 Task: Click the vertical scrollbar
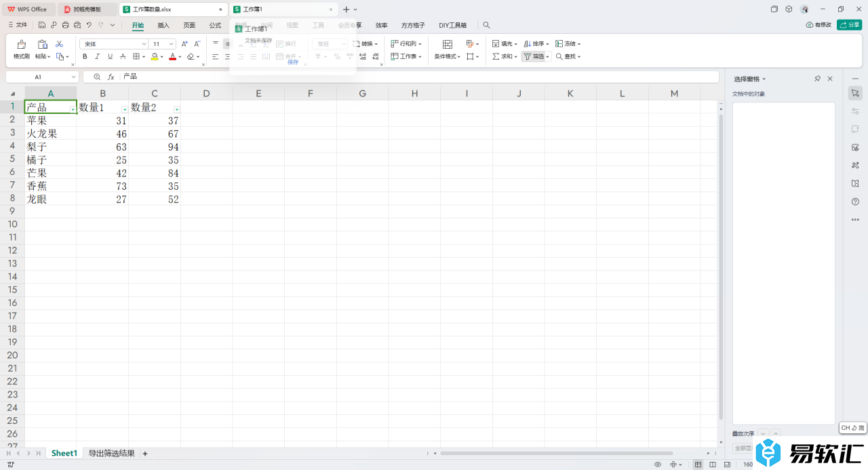click(x=721, y=268)
